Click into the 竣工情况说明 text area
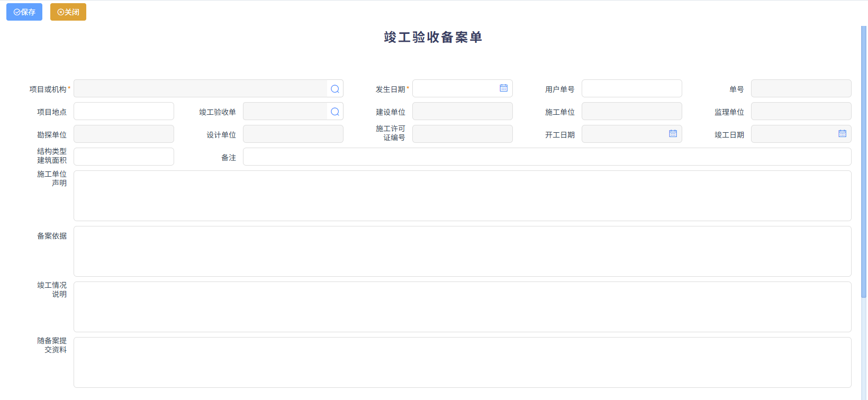 463,307
